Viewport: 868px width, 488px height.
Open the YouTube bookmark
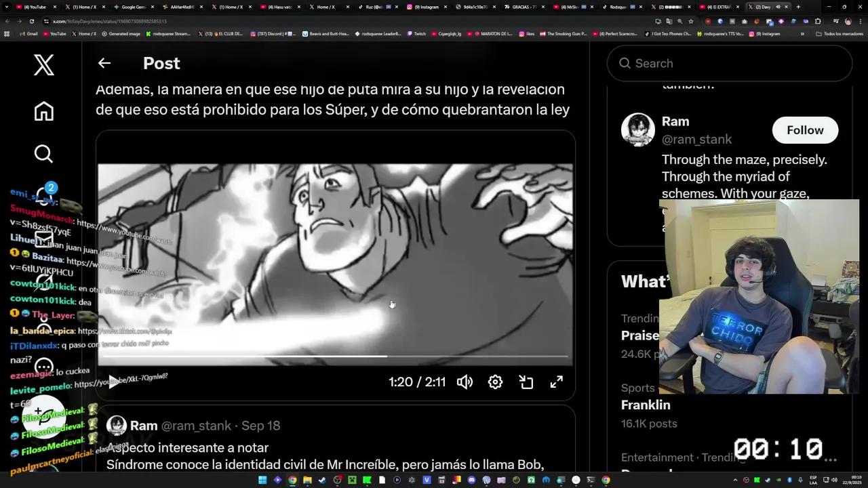pos(55,33)
